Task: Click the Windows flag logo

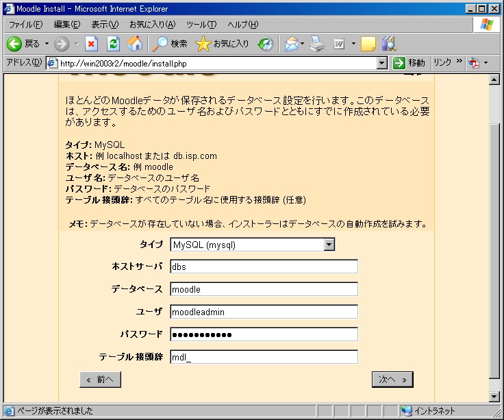Action: (x=486, y=25)
